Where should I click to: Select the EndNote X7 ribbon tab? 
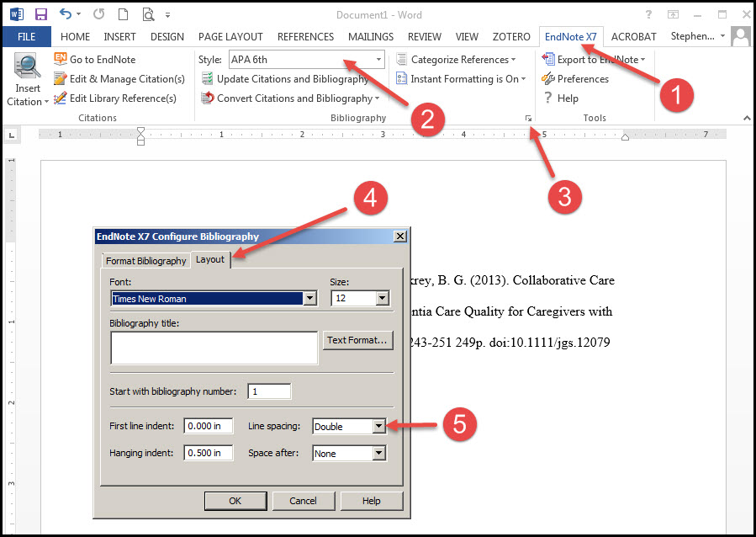[x=570, y=37]
